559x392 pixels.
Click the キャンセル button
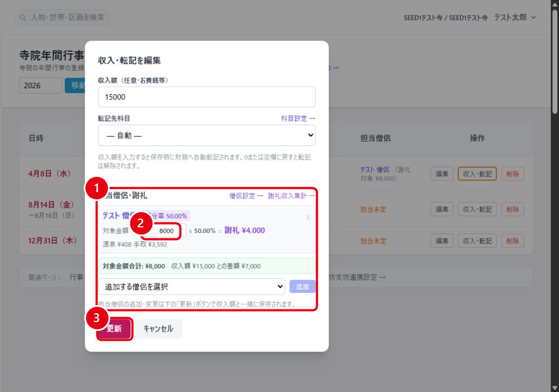[x=158, y=329]
